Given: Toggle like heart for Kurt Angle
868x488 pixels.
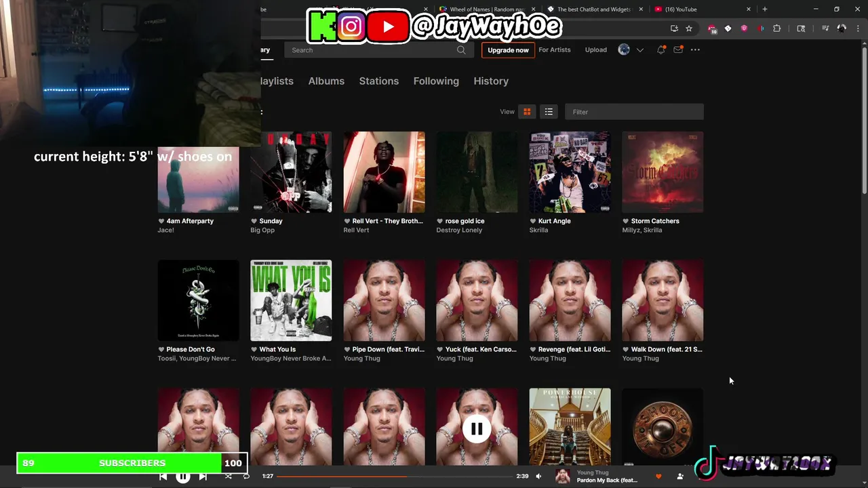Looking at the screenshot, I should tap(533, 221).
